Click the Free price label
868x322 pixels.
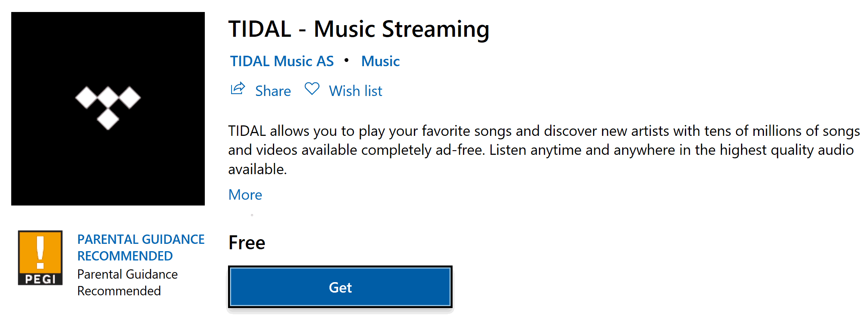click(247, 242)
